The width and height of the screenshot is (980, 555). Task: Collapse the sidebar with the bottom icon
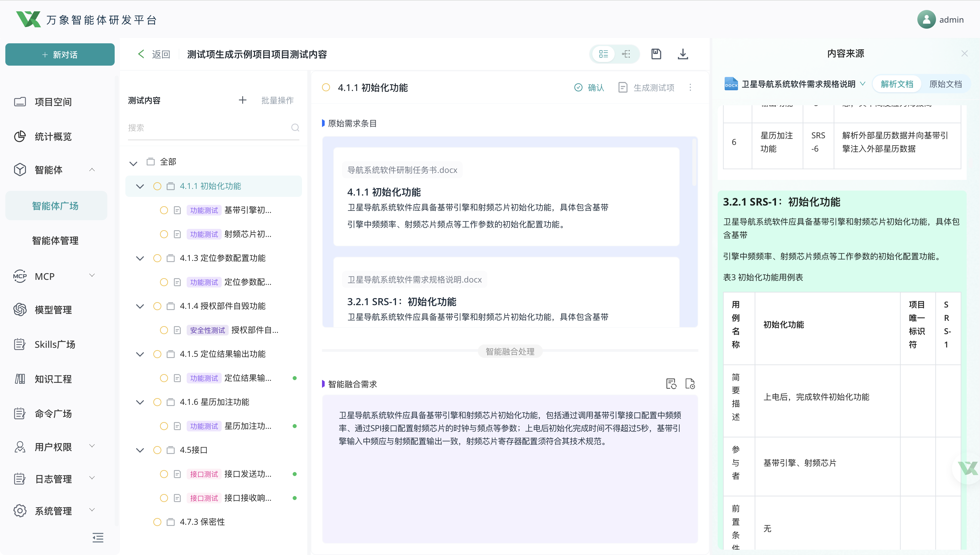(x=98, y=538)
